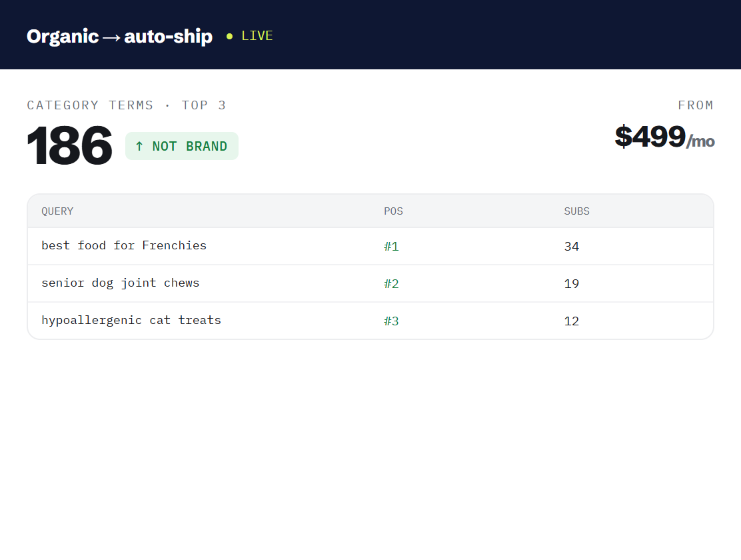Viewport: 741px width, 560px height.
Task: Click the 34 subs value
Action: (x=571, y=247)
